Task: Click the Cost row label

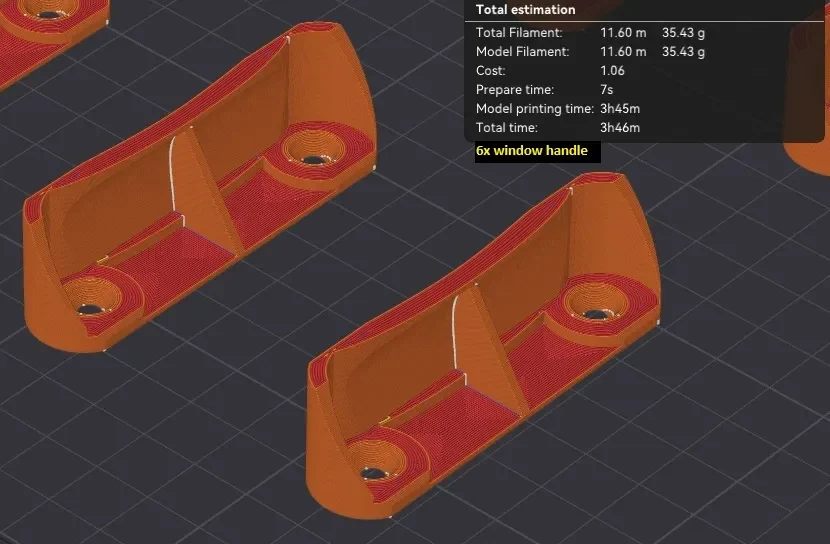Action: 490,71
